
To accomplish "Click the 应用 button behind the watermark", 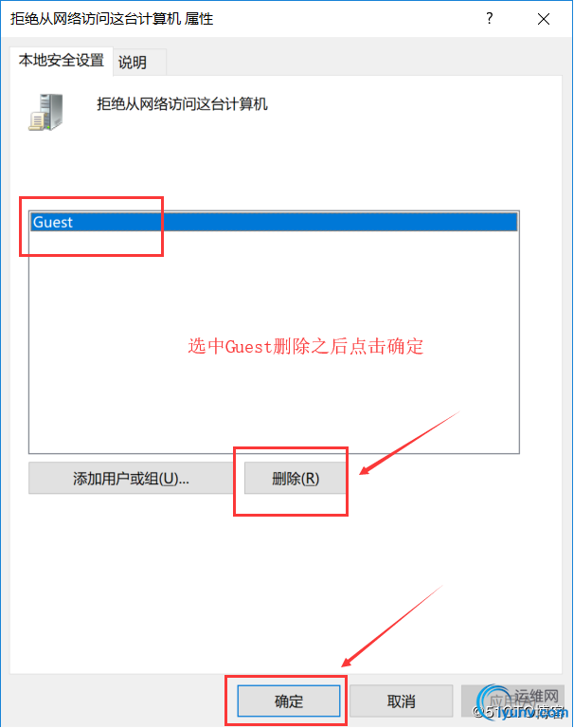I will coord(512,701).
